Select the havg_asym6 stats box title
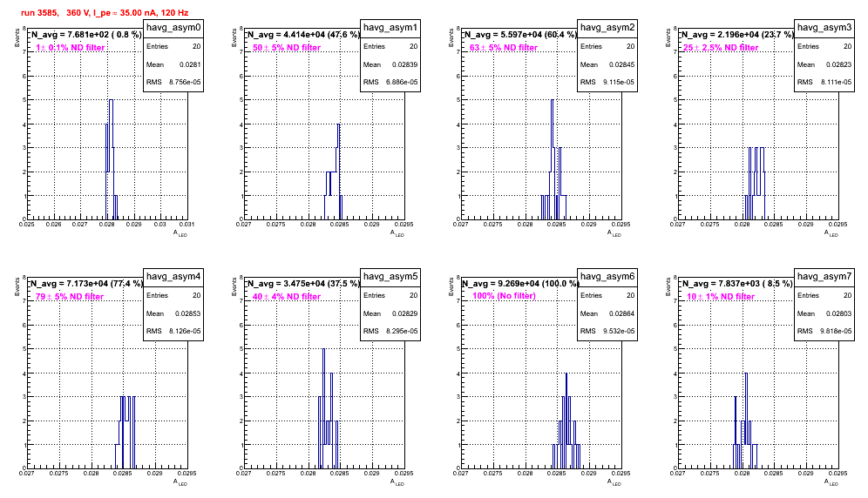Viewport: 868px width, 498px height. (x=607, y=277)
